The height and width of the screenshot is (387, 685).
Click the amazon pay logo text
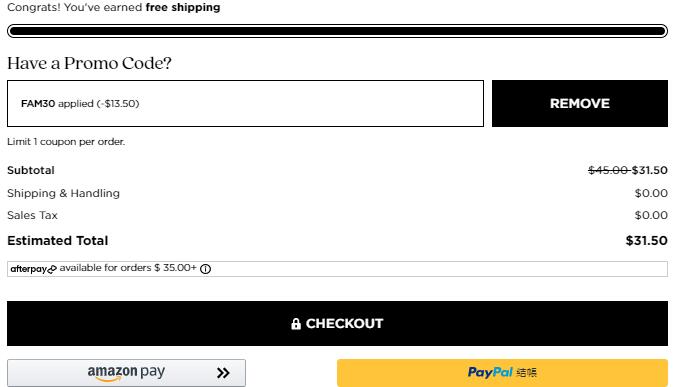tap(126, 372)
